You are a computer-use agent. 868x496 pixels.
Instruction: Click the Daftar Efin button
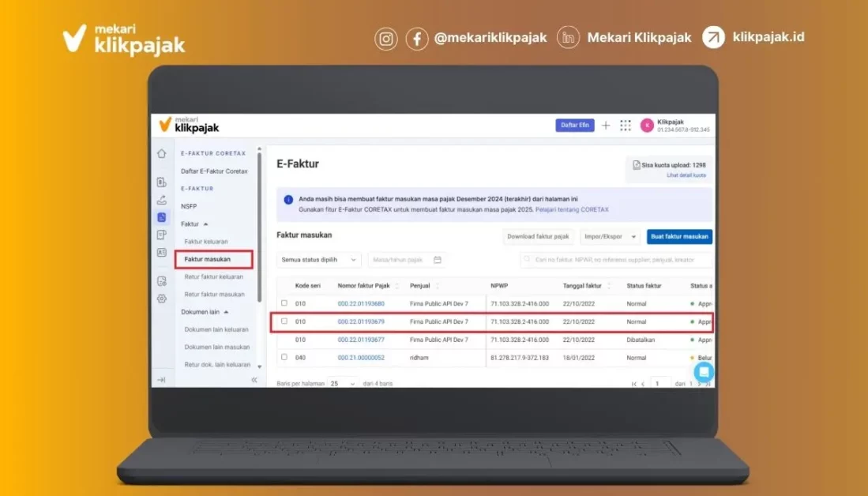coord(575,125)
